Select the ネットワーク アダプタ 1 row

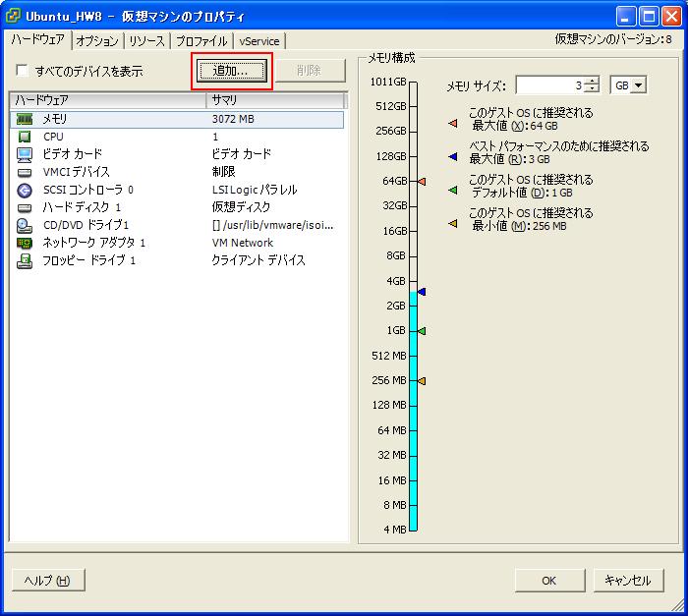[x=177, y=243]
